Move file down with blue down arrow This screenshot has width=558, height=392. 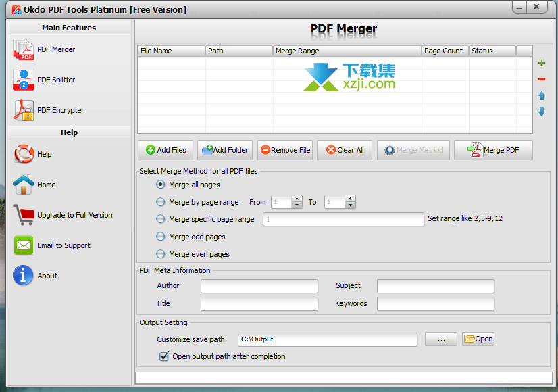click(542, 112)
